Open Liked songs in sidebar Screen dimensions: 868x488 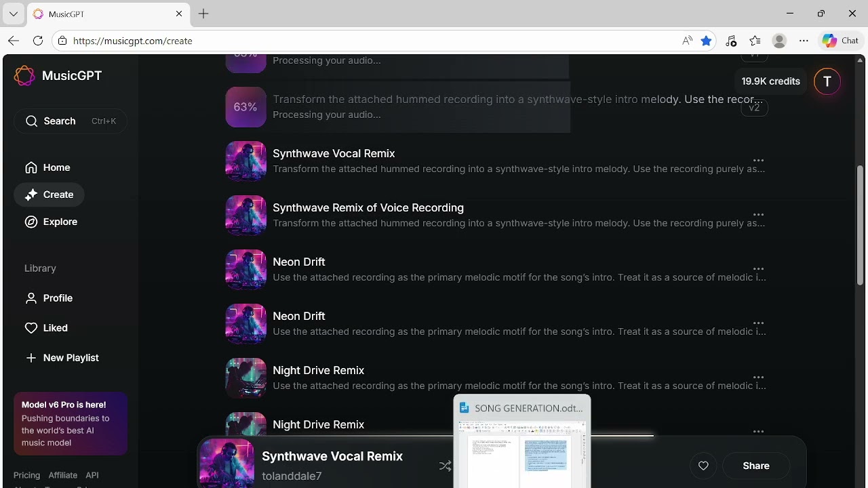pyautogui.click(x=46, y=328)
